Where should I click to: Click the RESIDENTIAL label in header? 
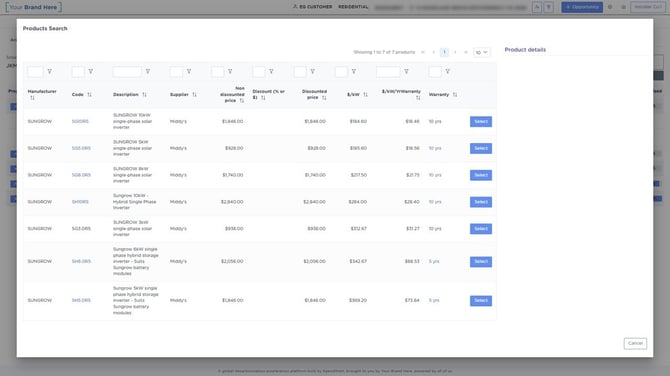(353, 7)
